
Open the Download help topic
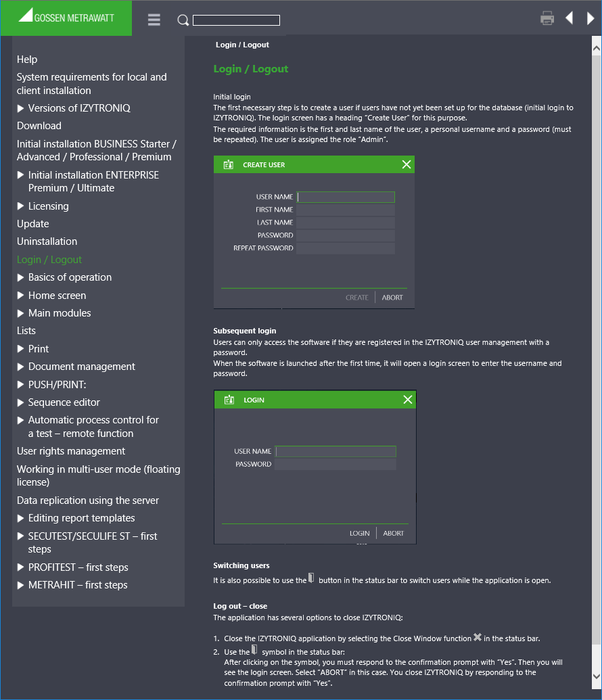coord(39,126)
